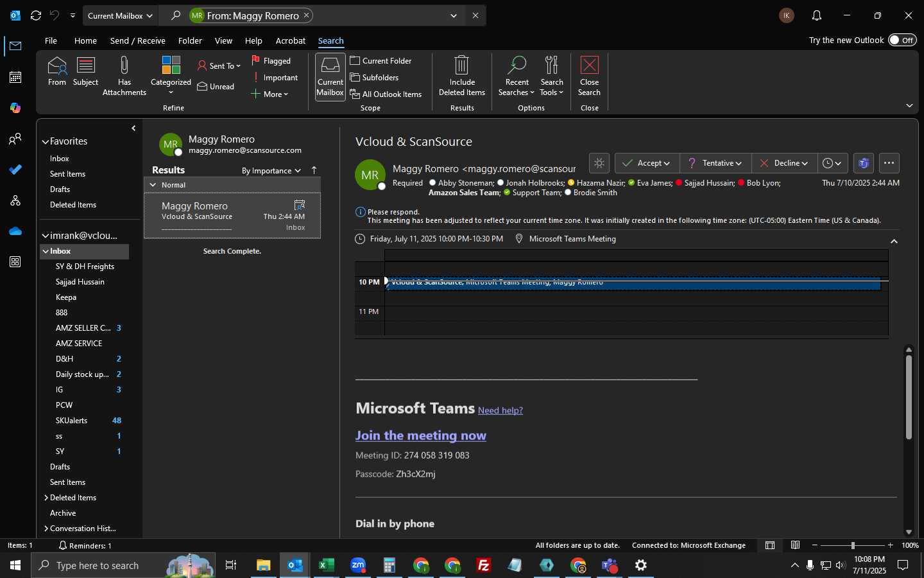Image resolution: width=924 pixels, height=578 pixels.
Task: Click Join the meeting now link
Action: pyautogui.click(x=421, y=435)
